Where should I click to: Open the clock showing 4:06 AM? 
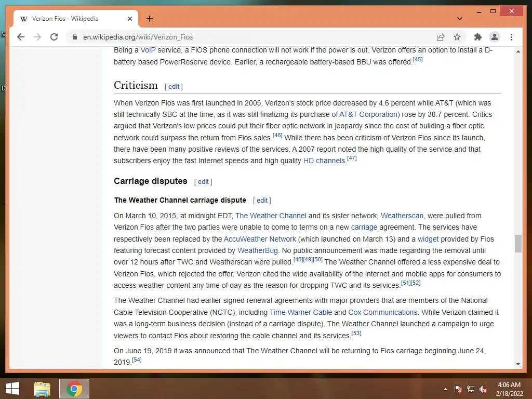[509, 389]
